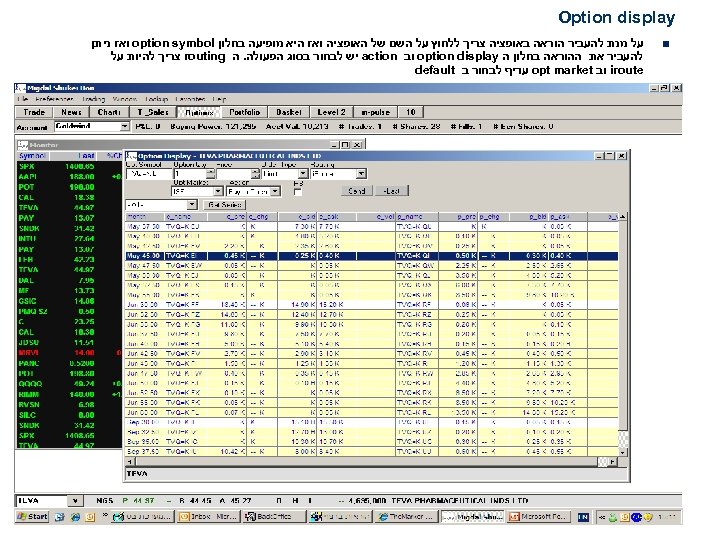720x540 pixels.
Task: Click the Price field spinner
Action: pos(256,174)
